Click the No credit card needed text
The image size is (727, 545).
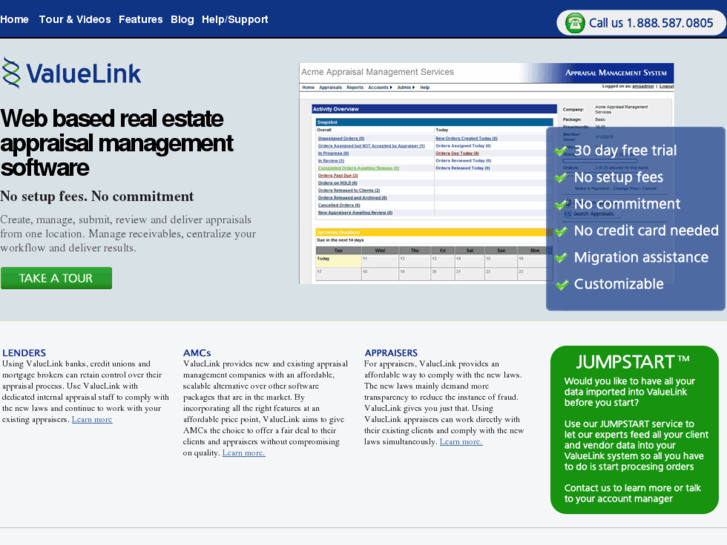coord(646,231)
